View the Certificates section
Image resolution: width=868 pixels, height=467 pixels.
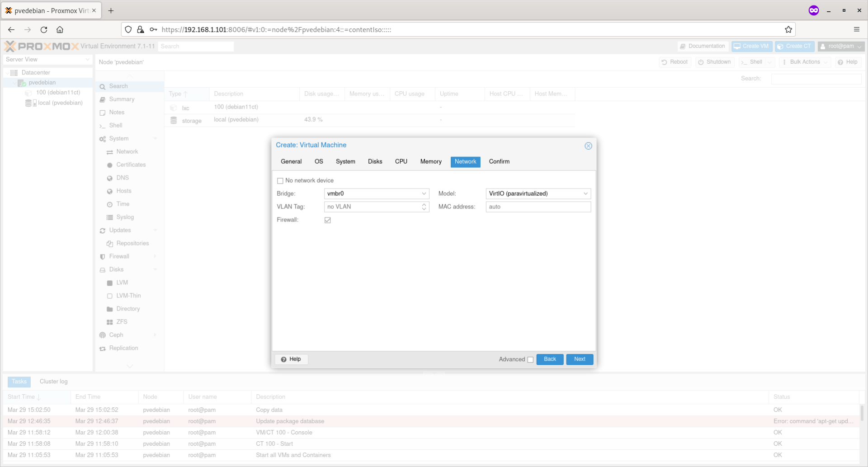(x=131, y=165)
